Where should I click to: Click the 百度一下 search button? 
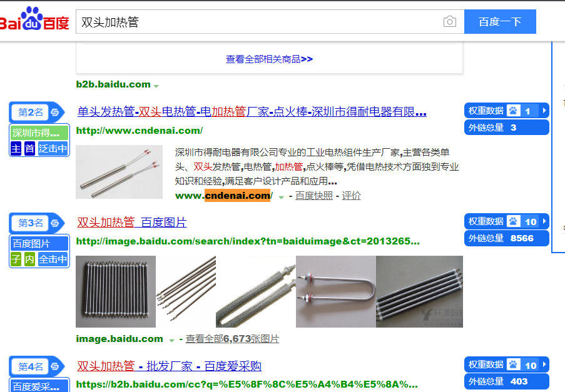pos(500,22)
